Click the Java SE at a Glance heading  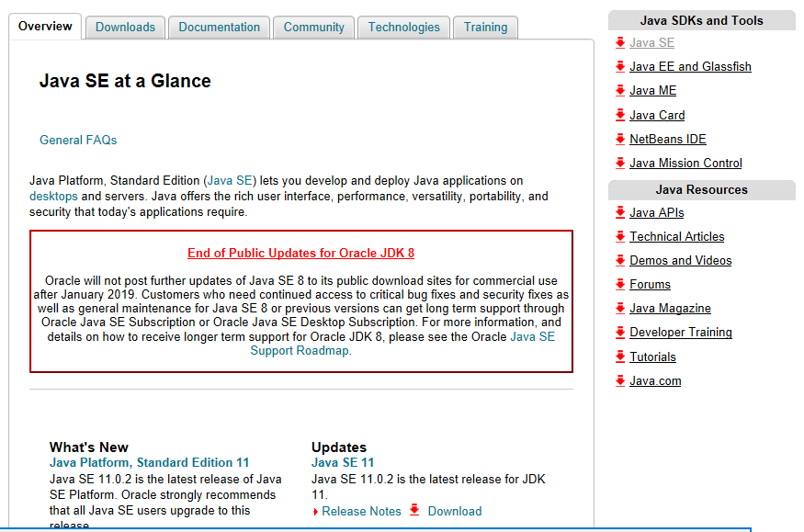(125, 81)
